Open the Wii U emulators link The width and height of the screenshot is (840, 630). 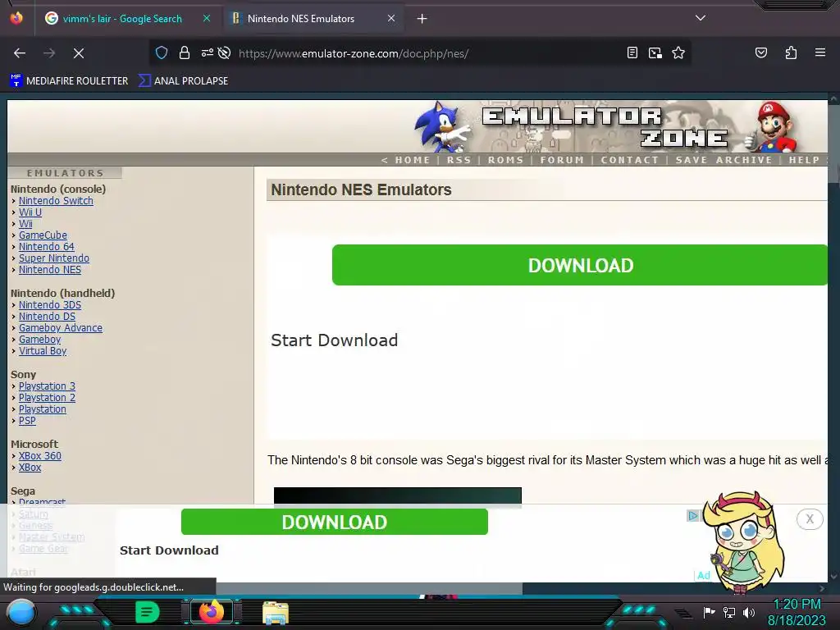pos(30,212)
